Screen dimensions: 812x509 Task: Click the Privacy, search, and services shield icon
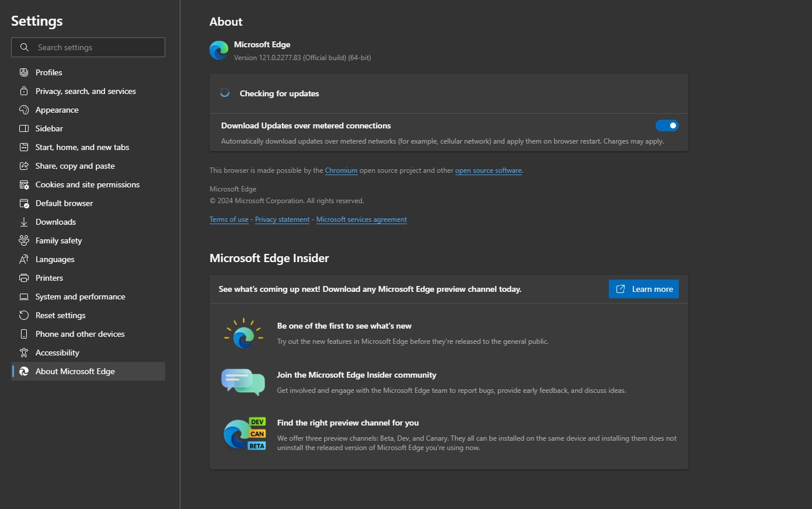23,91
